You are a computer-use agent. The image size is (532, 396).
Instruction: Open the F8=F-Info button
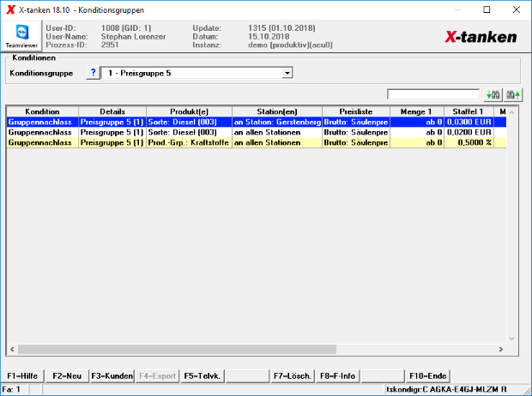pos(337,376)
